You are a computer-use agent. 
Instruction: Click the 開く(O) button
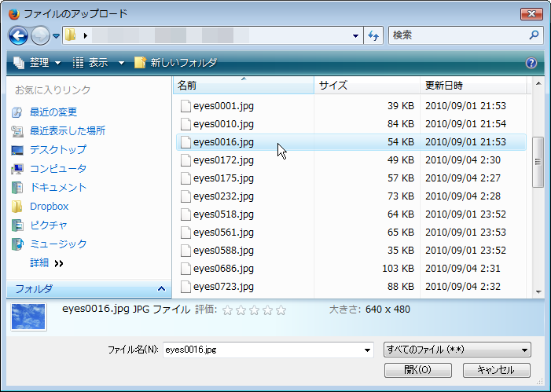click(x=418, y=370)
